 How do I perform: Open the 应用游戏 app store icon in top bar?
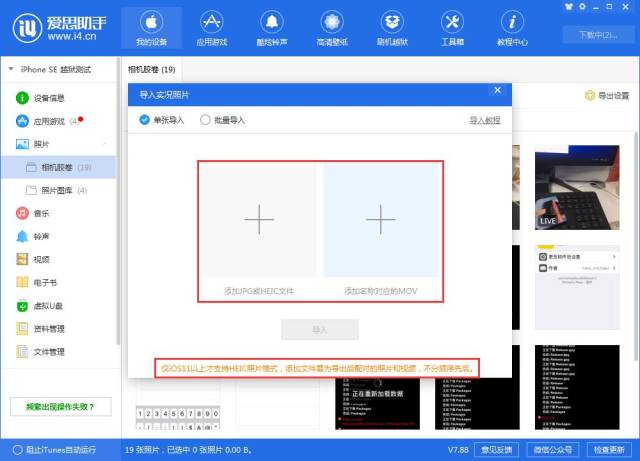tap(211, 28)
